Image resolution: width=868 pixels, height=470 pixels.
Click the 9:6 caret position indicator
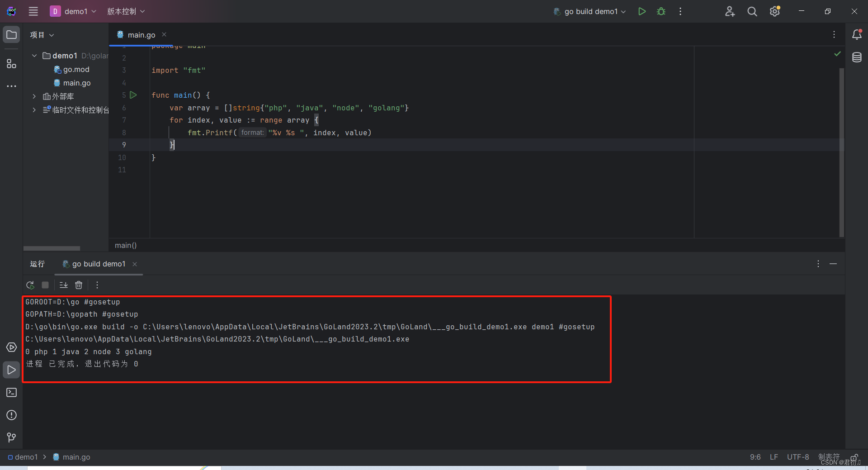755,457
